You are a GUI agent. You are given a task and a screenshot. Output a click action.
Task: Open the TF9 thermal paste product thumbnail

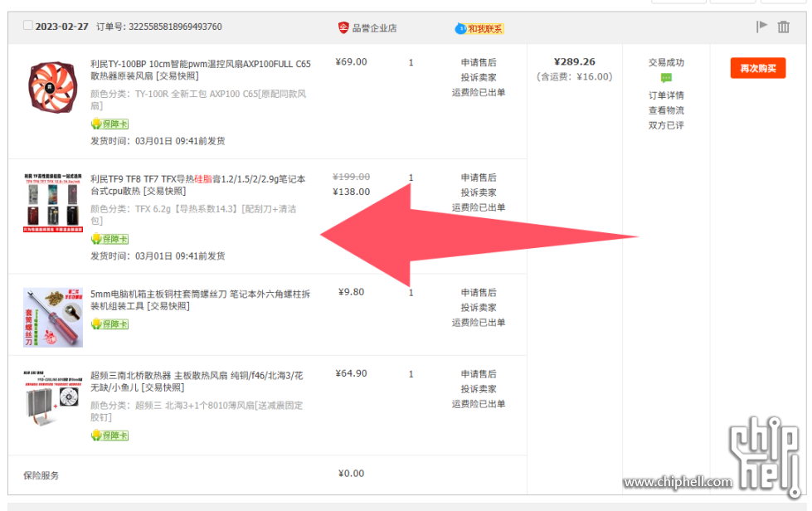[x=53, y=203]
